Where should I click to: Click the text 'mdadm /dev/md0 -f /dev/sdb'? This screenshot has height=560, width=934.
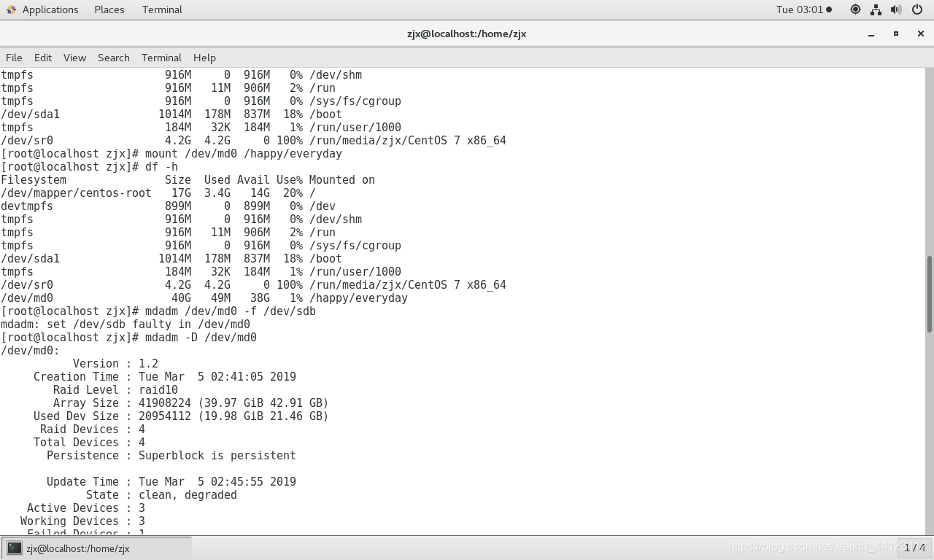(x=231, y=311)
